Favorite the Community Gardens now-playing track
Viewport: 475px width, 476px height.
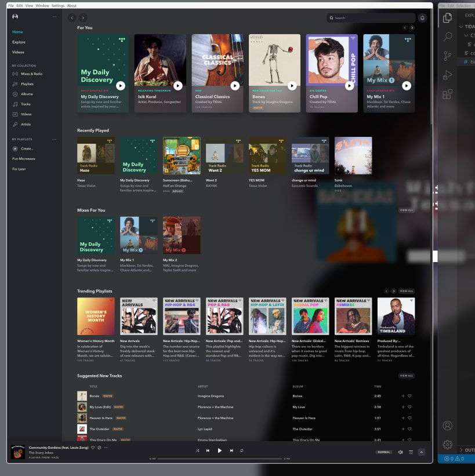pyautogui.click(x=93, y=448)
